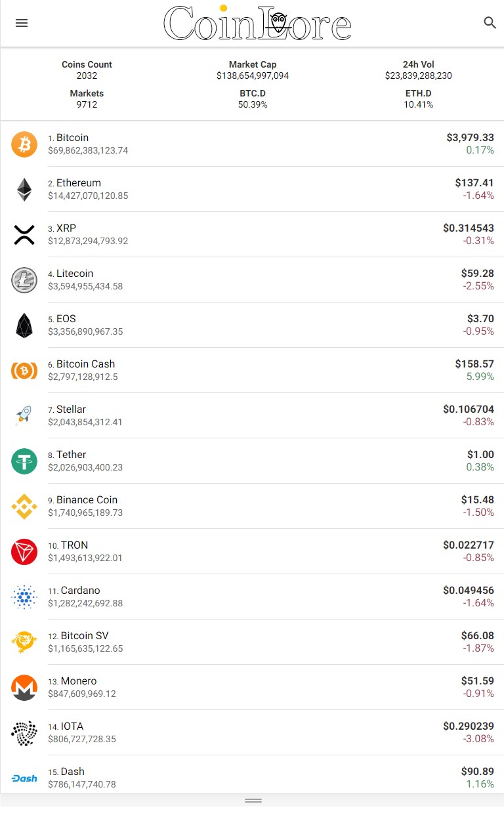The height and width of the screenshot is (840, 504).
Task: Click the Market Cap total value
Action: click(x=253, y=76)
